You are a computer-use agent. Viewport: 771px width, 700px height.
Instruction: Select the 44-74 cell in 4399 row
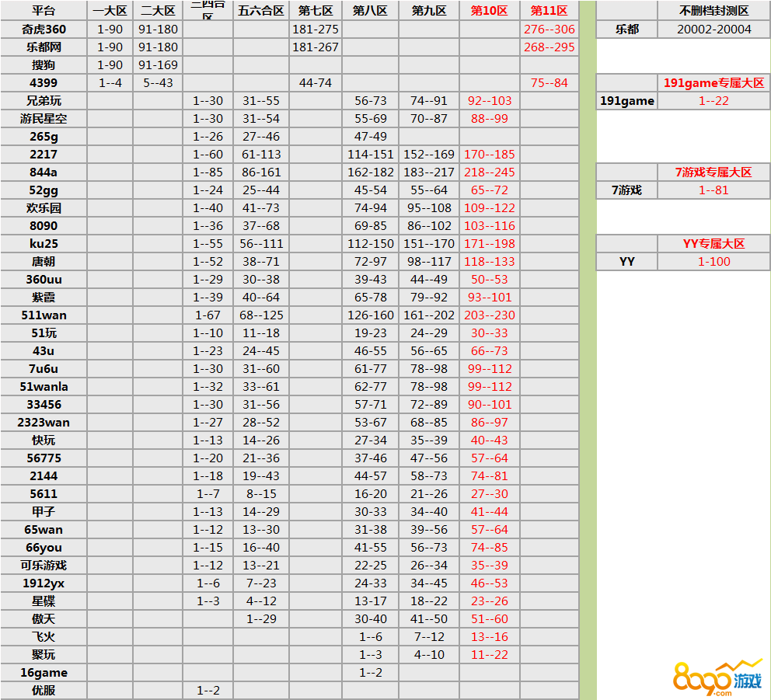click(x=316, y=82)
